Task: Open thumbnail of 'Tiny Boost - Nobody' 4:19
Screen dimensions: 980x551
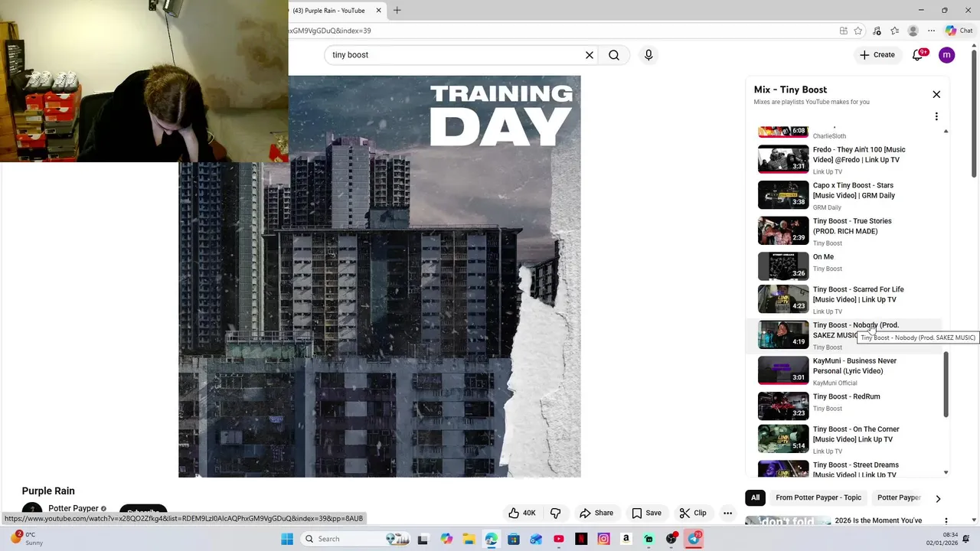Action: 783,335
